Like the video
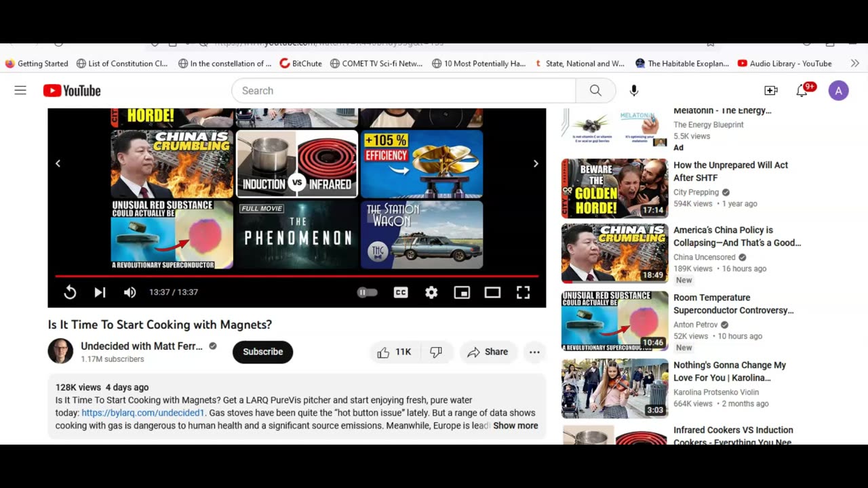 click(x=394, y=352)
